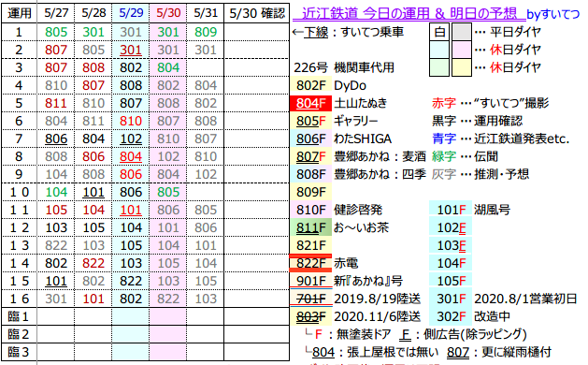Select red 810 in row 6 under 5/29
The width and height of the screenshot is (588, 365).
(131, 122)
